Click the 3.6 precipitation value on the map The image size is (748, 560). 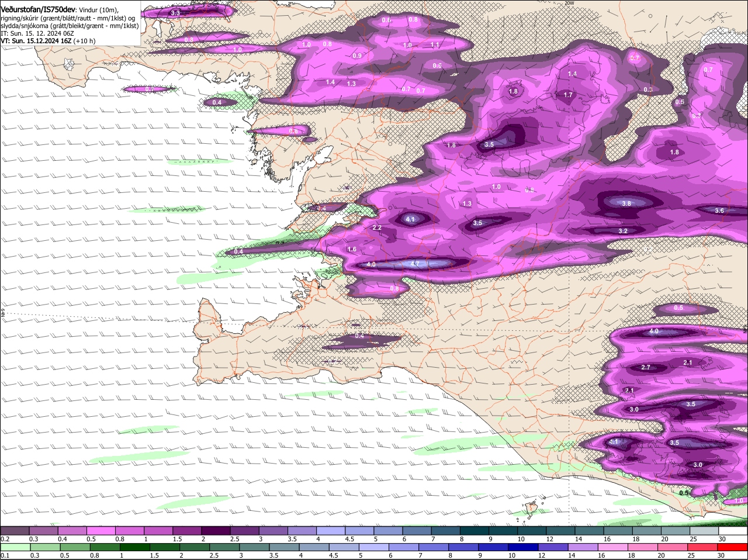pyautogui.click(x=719, y=210)
